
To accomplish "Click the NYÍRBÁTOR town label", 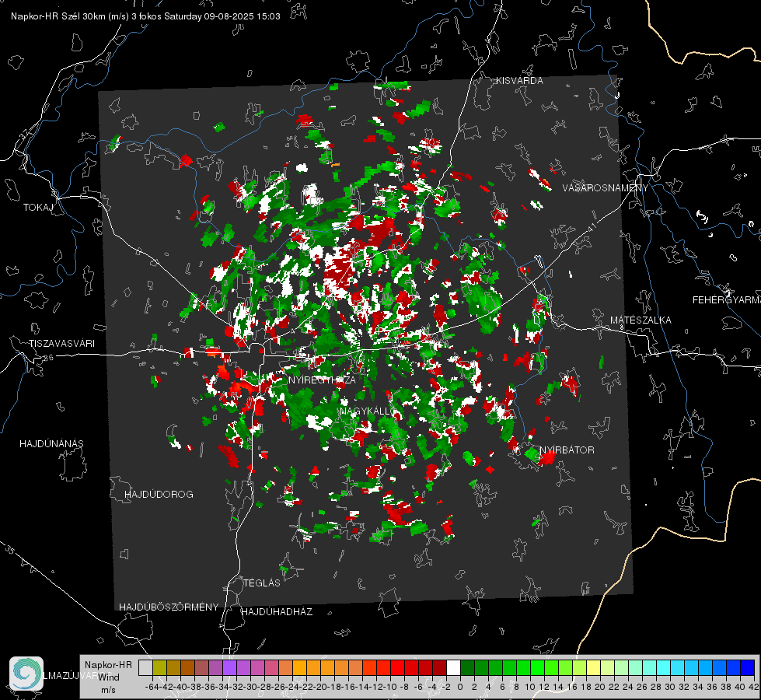I will 567,450.
